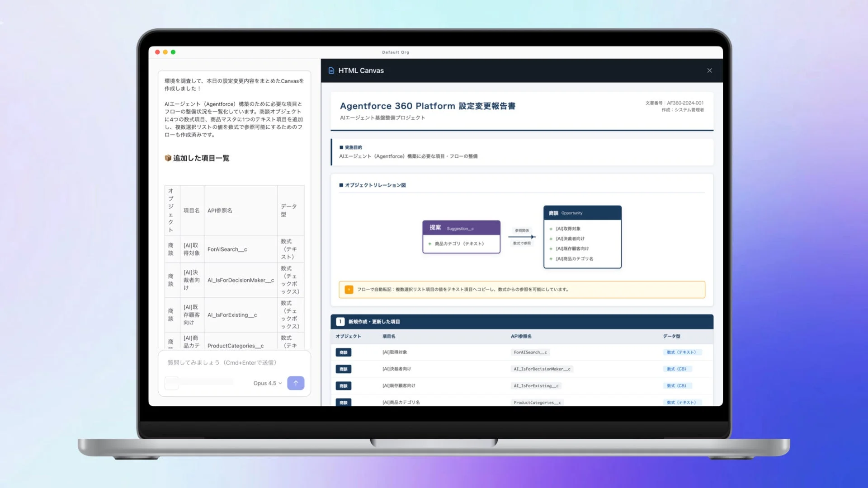Click the purple send arrow icon
This screenshot has width=868, height=488.
(296, 383)
